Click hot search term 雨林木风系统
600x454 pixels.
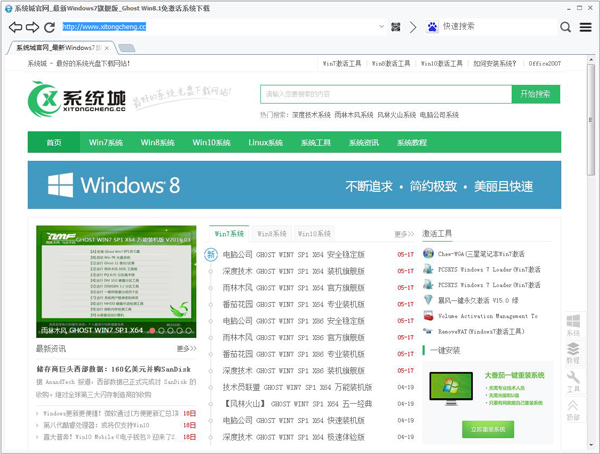pyautogui.click(x=354, y=115)
